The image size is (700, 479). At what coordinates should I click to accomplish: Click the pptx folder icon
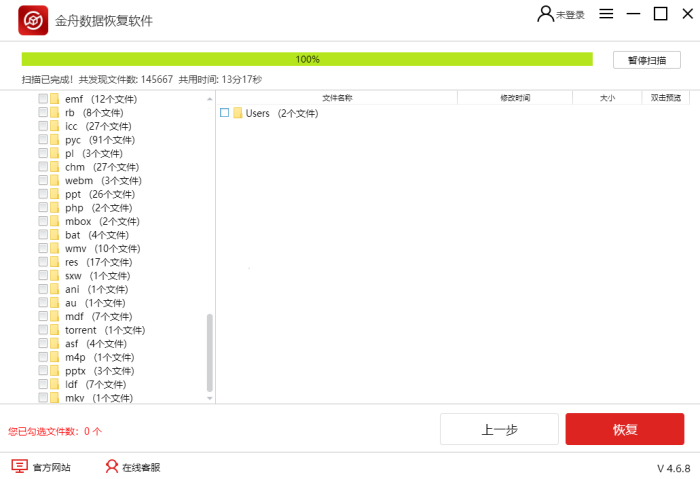click(54, 371)
